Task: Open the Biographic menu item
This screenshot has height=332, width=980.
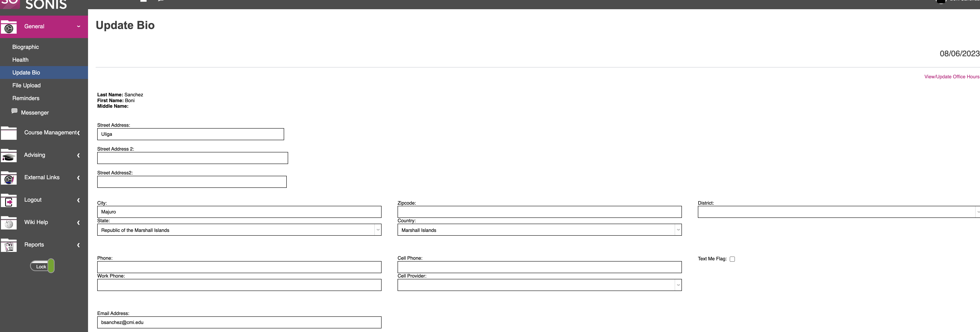Action: [25, 47]
